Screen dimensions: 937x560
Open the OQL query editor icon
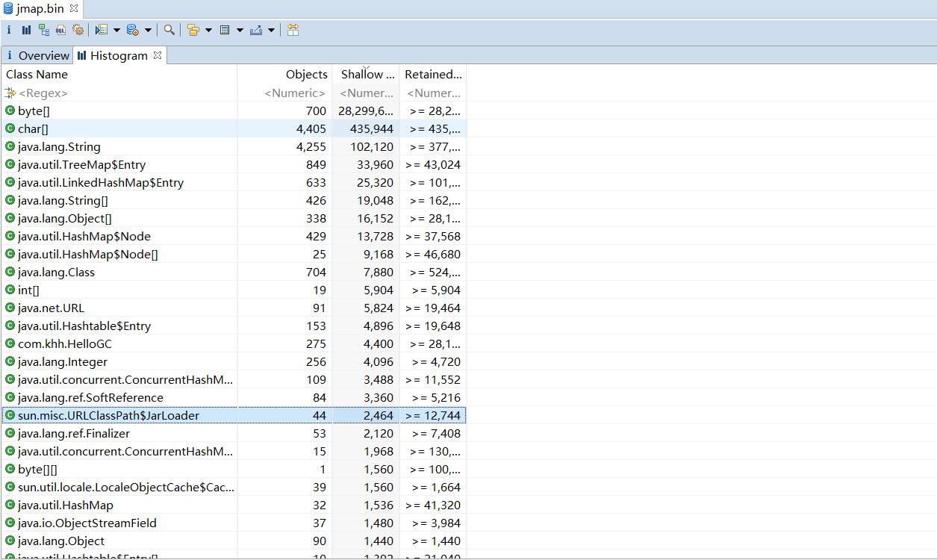(60, 30)
